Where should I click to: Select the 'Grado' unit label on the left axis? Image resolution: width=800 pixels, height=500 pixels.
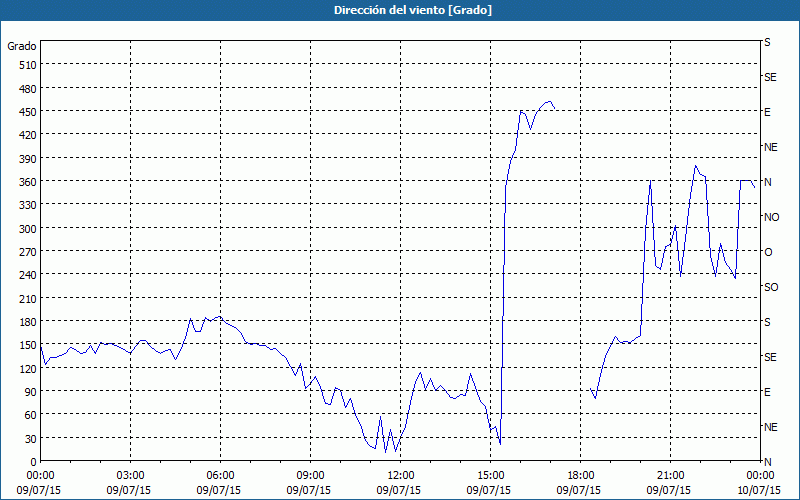tap(22, 46)
